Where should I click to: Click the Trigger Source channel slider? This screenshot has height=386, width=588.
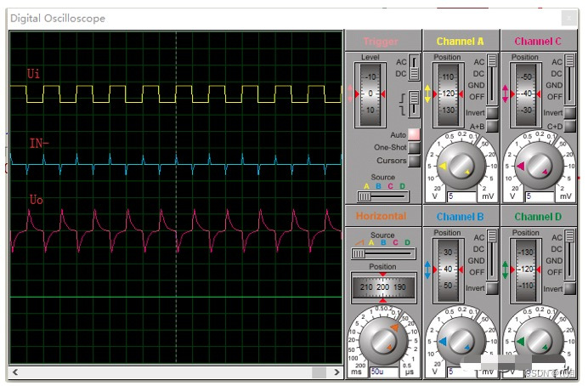pos(382,196)
